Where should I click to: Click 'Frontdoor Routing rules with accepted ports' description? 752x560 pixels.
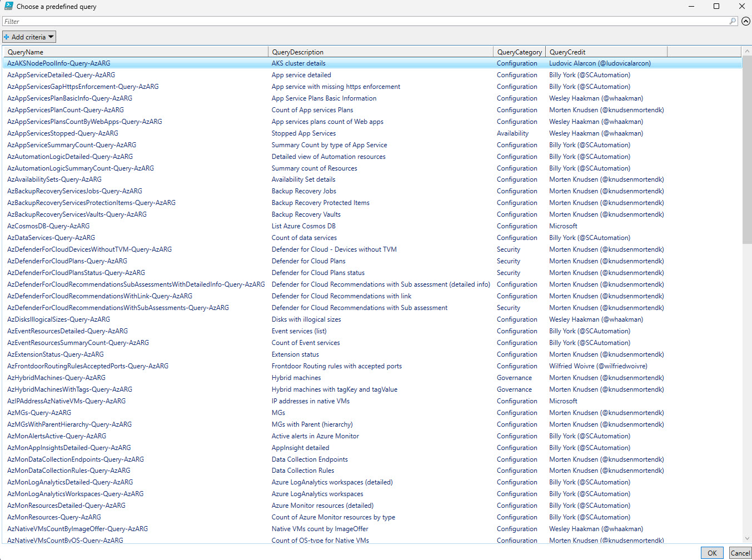[336, 366]
